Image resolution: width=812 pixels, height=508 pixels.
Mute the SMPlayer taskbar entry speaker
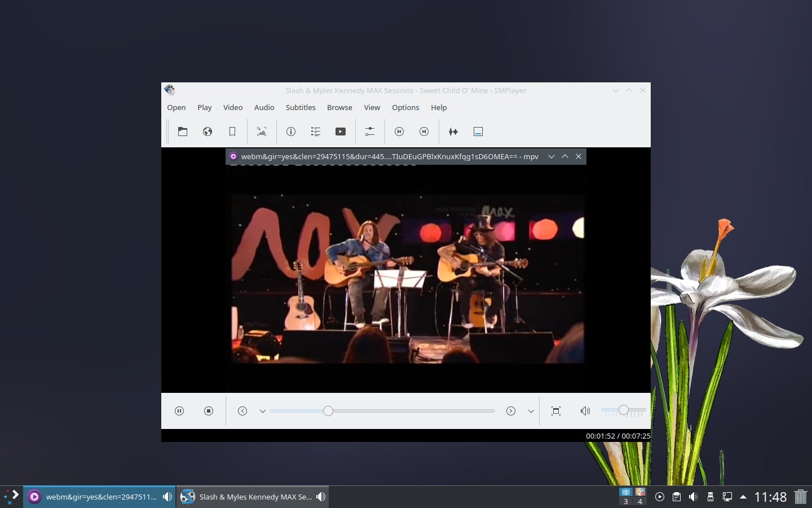pos(321,497)
